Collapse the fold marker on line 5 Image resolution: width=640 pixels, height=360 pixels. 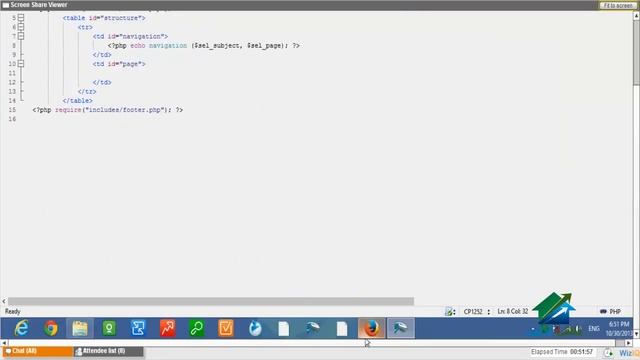pyautogui.click(x=21, y=18)
